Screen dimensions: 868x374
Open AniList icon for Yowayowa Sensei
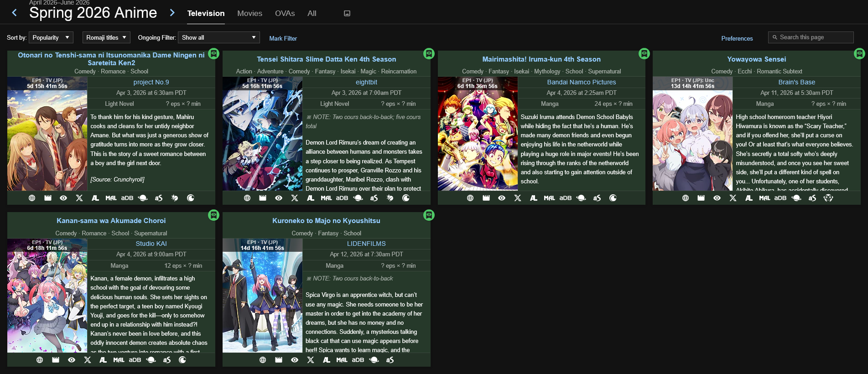[749, 198]
